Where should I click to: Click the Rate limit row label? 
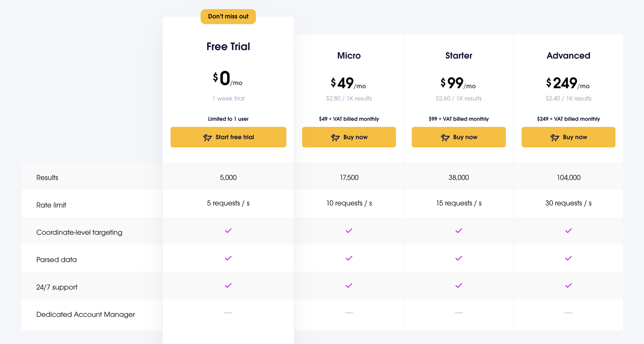click(x=51, y=205)
